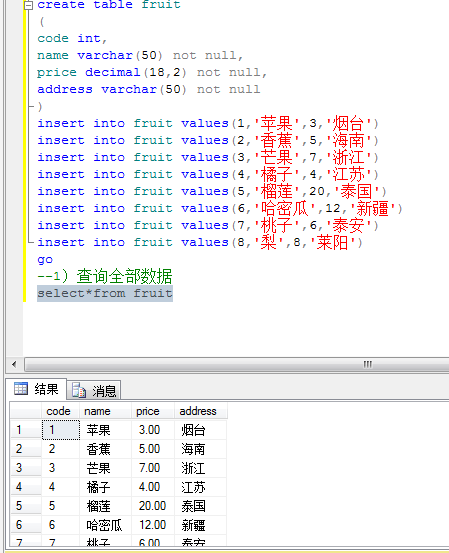The width and height of the screenshot is (449, 553).
Task: Click the 泰国 address cell
Action: 201,506
